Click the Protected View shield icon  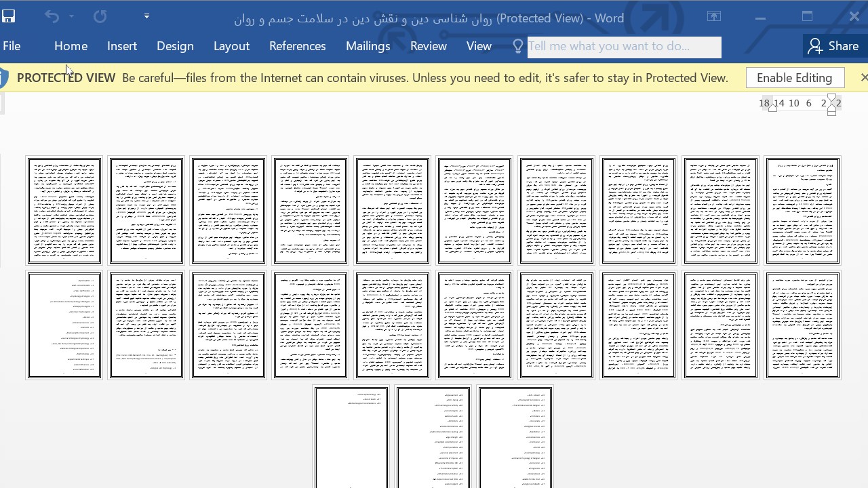pyautogui.click(x=4, y=78)
